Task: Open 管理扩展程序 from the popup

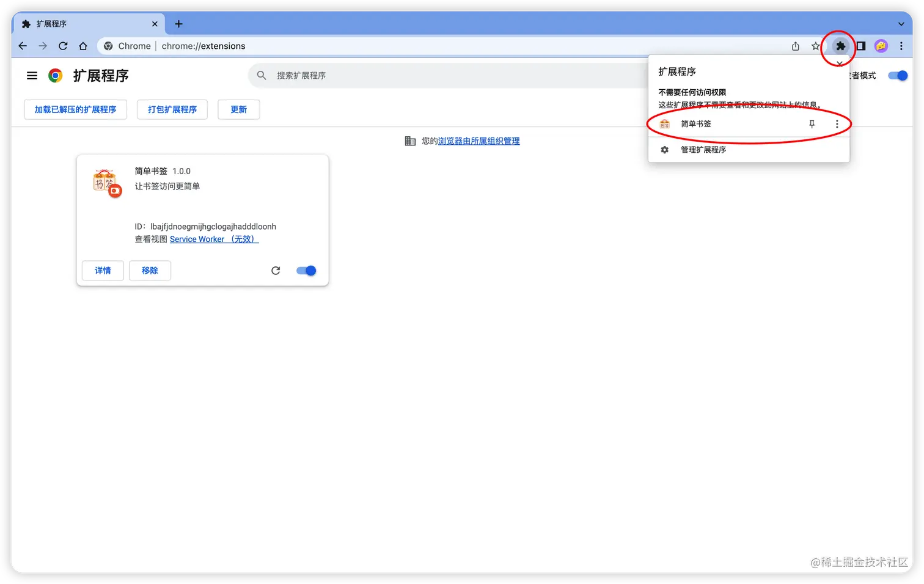Action: click(749, 150)
